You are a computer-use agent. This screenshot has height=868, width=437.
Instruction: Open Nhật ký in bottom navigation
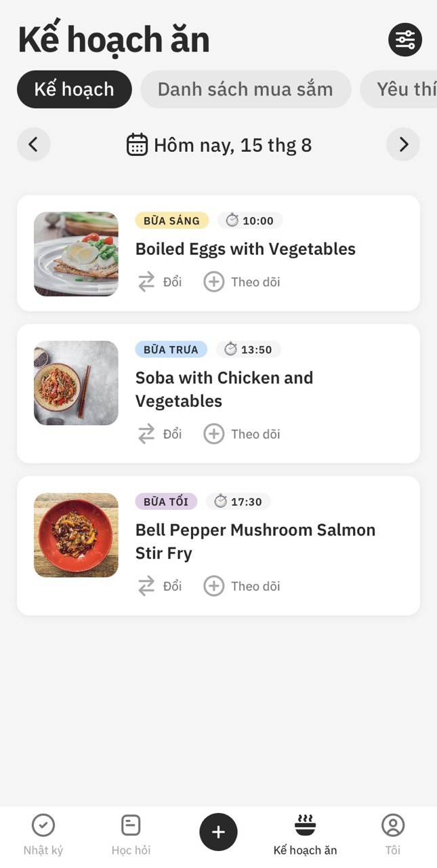coord(43,835)
